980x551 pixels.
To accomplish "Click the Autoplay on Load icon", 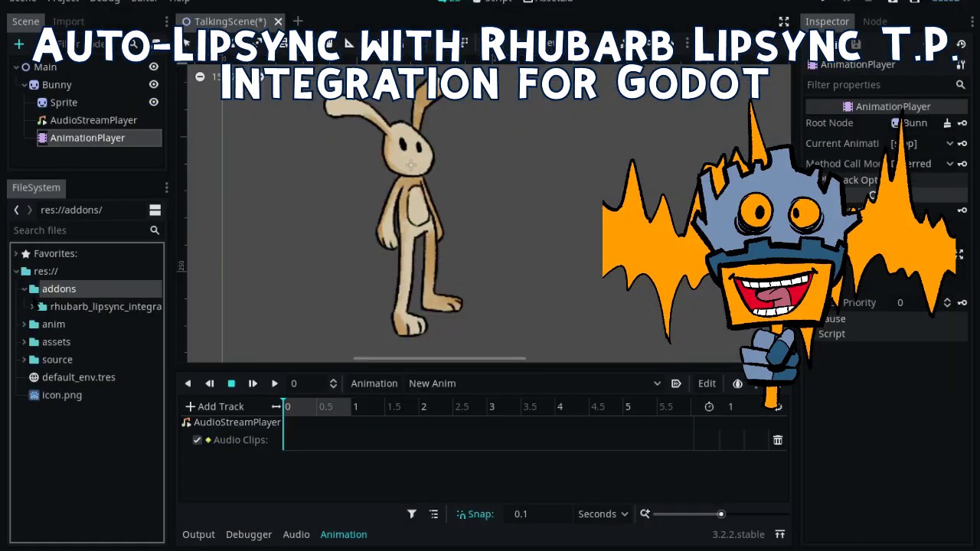I will click(x=676, y=383).
